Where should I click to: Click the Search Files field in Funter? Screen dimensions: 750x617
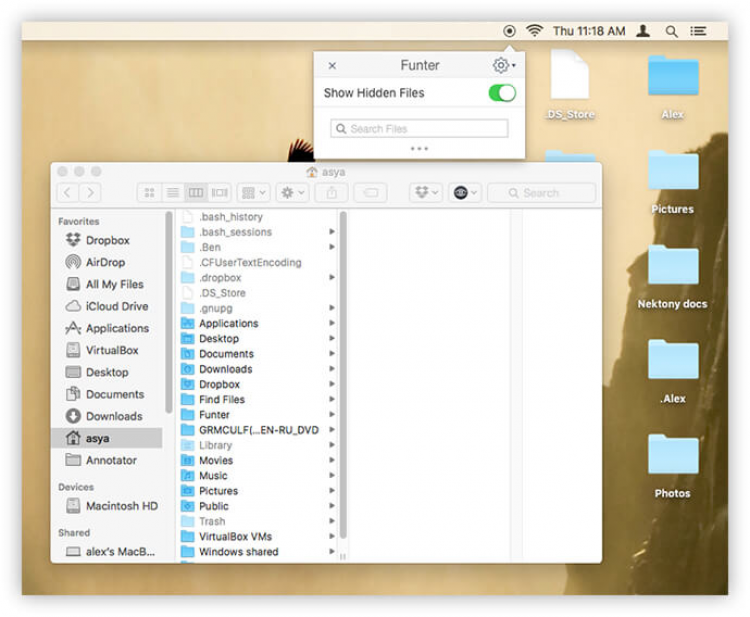click(419, 129)
